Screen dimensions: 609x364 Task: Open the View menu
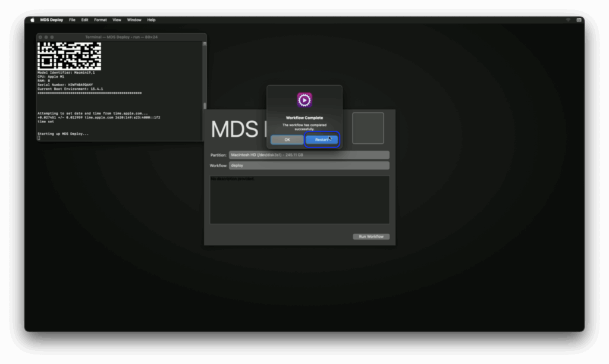117,20
